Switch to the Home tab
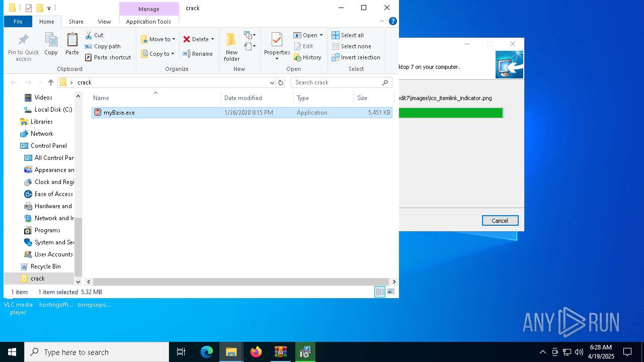644x362 pixels. [x=47, y=22]
